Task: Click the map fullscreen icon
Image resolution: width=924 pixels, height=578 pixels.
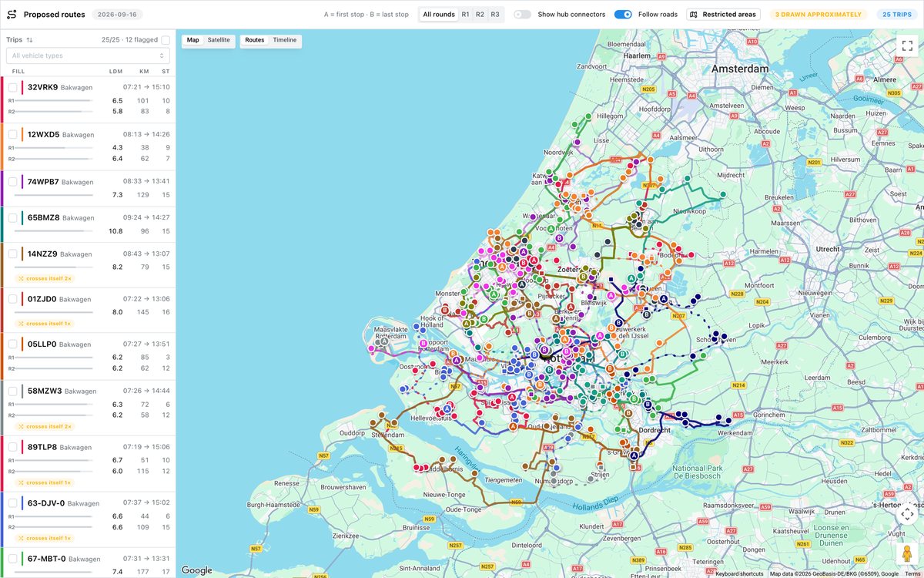Action: tap(907, 45)
